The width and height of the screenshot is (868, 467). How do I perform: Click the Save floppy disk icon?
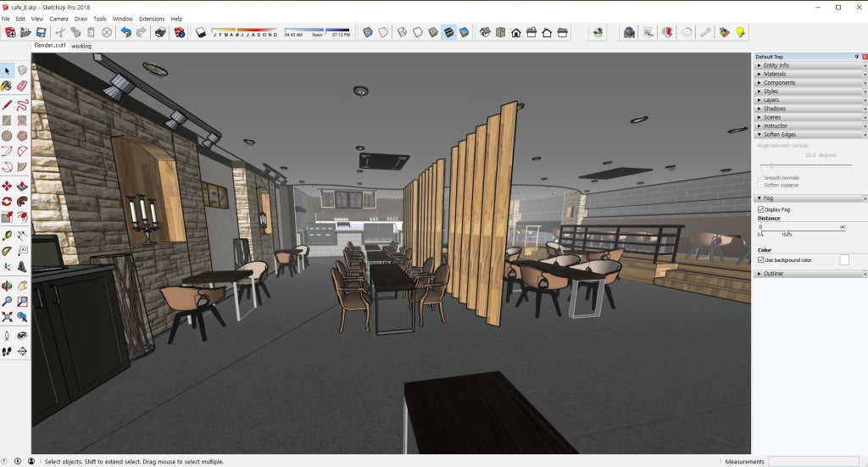point(41,33)
